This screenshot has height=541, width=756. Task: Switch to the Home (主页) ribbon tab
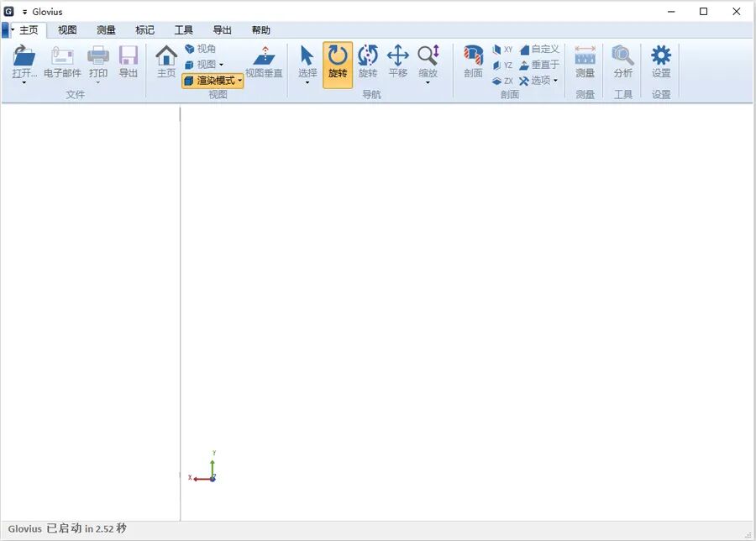[x=29, y=30]
